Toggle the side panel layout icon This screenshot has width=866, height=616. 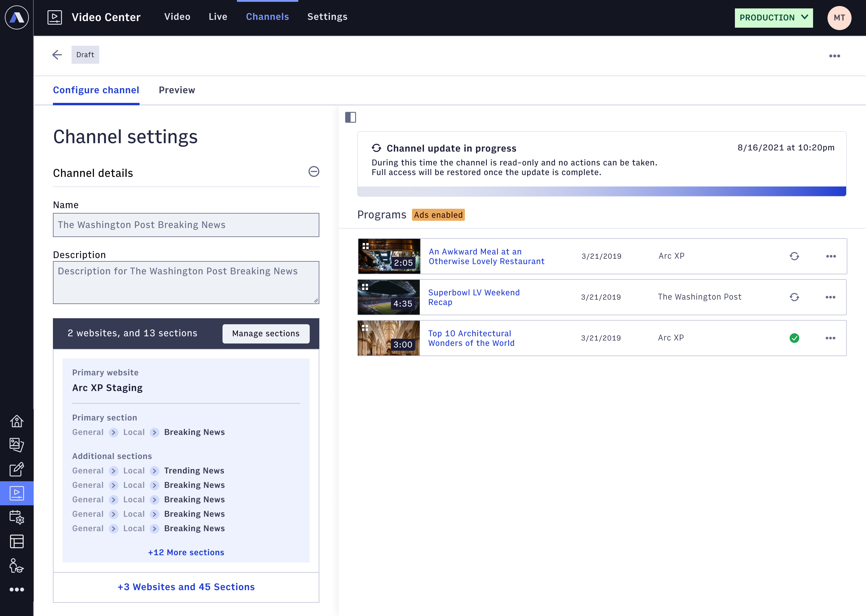(x=350, y=117)
